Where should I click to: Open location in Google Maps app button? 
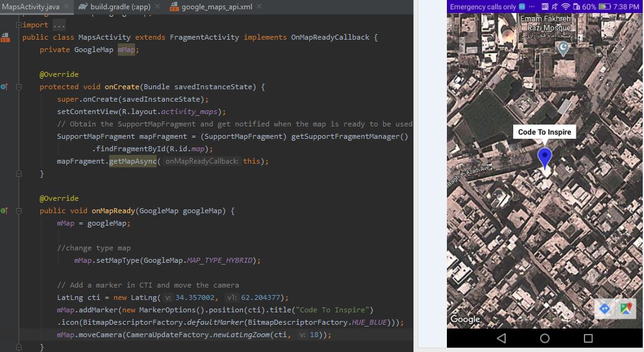pyautogui.click(x=625, y=309)
